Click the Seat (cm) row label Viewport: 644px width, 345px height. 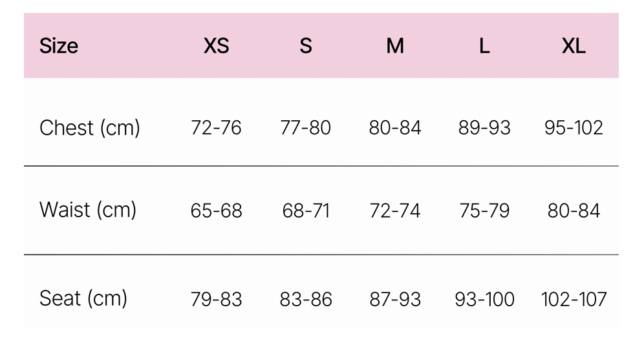(83, 298)
